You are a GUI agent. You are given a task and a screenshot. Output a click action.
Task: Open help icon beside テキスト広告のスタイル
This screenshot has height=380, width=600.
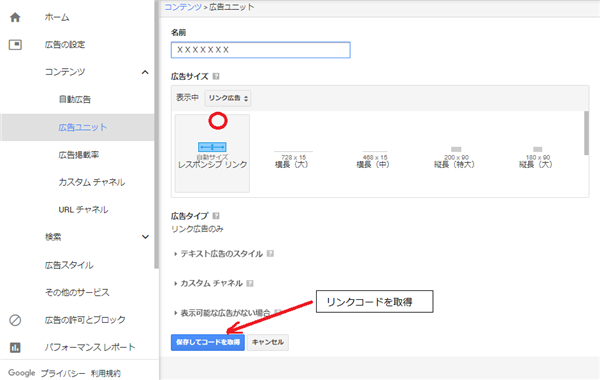270,253
